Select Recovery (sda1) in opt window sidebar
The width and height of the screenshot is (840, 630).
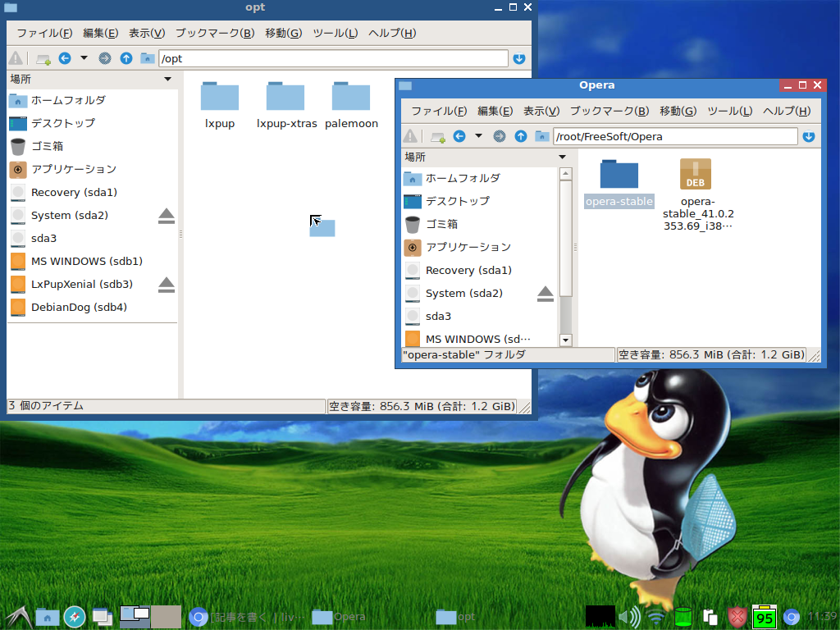click(x=92, y=192)
